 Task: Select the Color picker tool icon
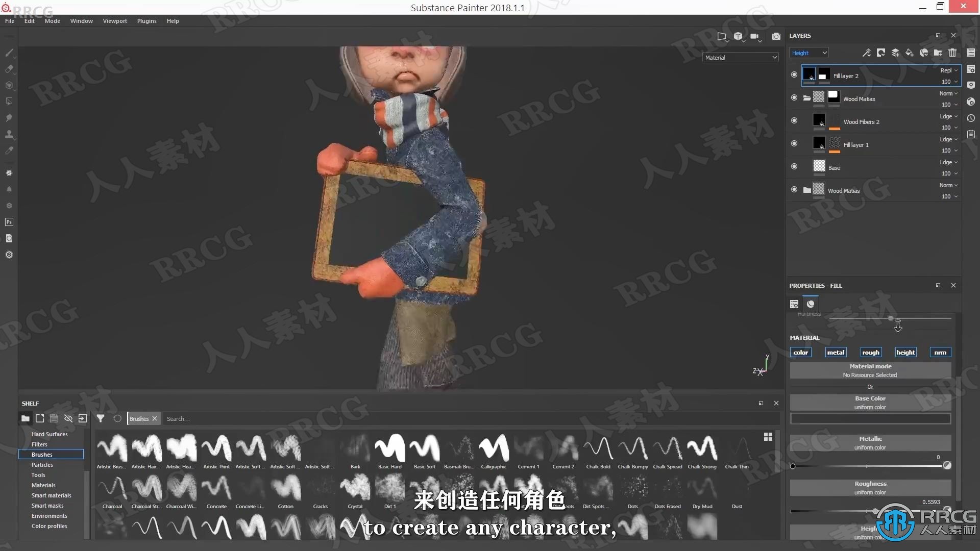pos(9,149)
